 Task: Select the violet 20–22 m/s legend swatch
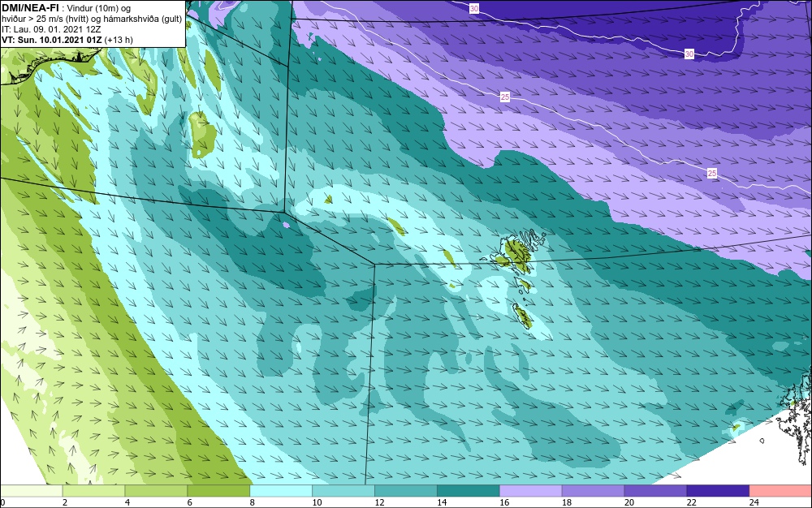[x=655, y=491]
